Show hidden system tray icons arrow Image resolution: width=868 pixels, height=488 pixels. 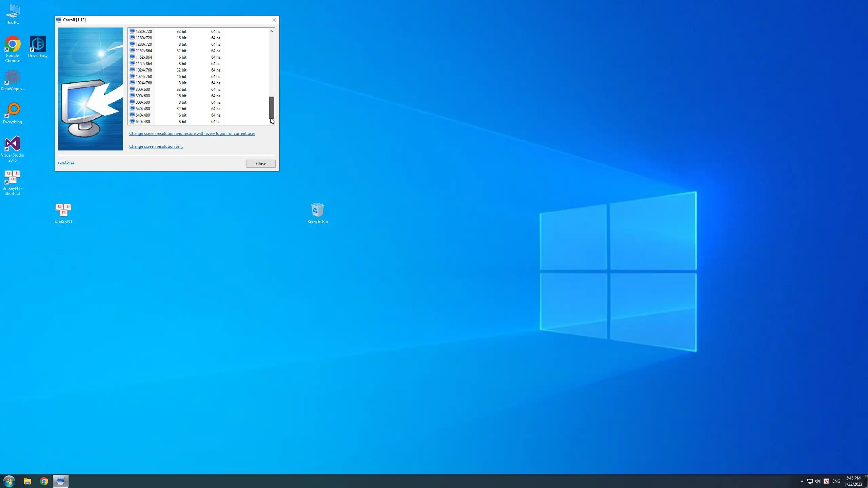802,481
